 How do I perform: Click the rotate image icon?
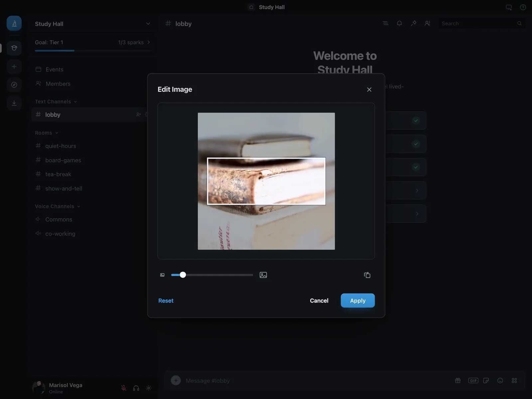point(367,275)
